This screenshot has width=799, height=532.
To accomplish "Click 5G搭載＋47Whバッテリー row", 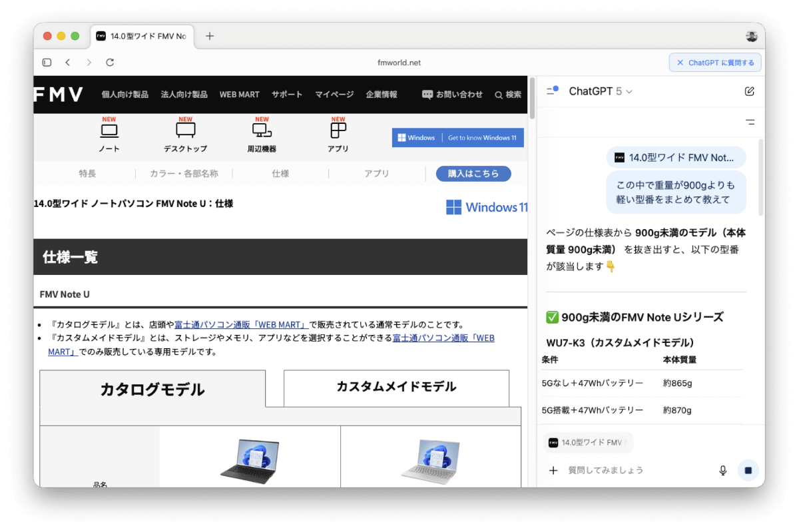I will 643,410.
